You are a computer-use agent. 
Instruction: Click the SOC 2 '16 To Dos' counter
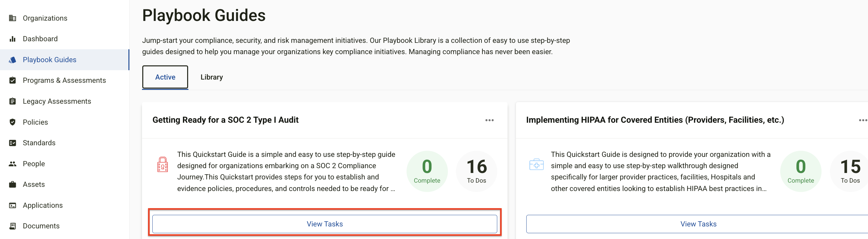click(477, 171)
